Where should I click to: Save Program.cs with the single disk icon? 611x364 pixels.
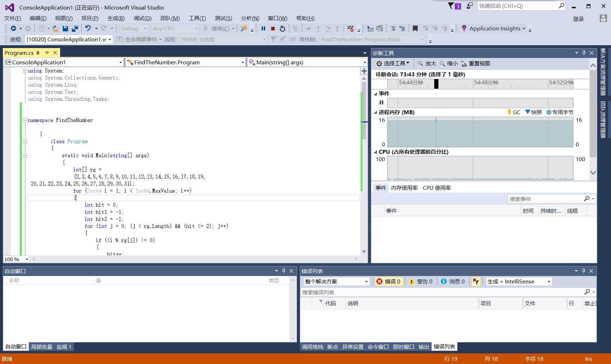click(x=65, y=29)
